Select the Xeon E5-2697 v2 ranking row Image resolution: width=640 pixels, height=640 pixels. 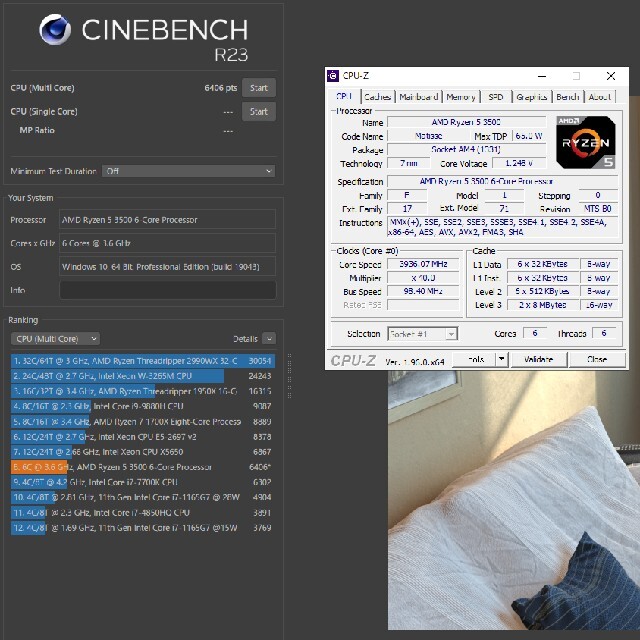[143, 437]
